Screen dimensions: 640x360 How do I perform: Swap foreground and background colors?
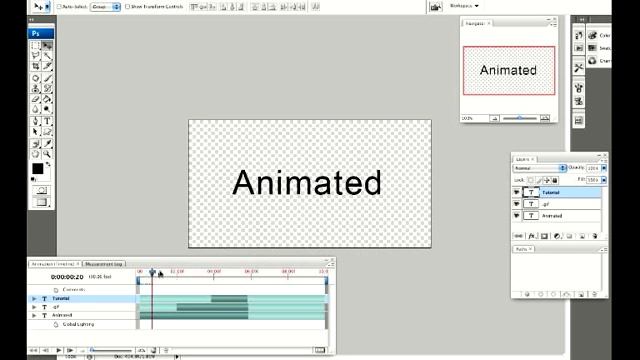tap(48, 164)
